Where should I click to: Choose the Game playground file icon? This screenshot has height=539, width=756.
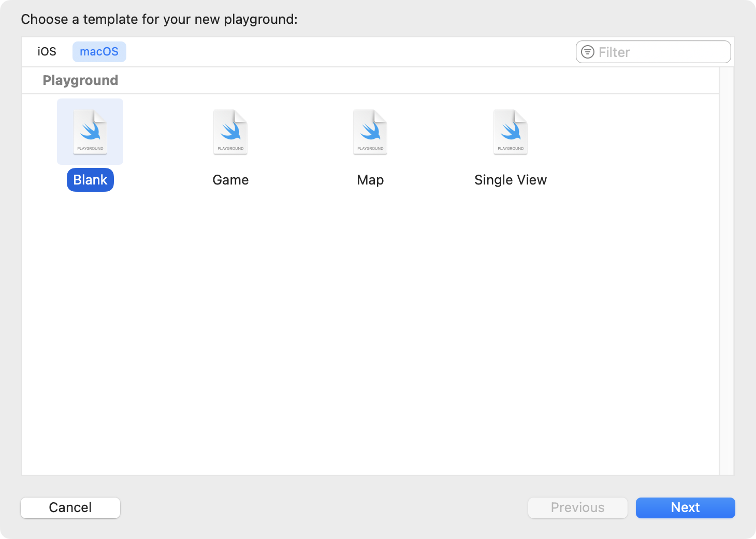230,132
